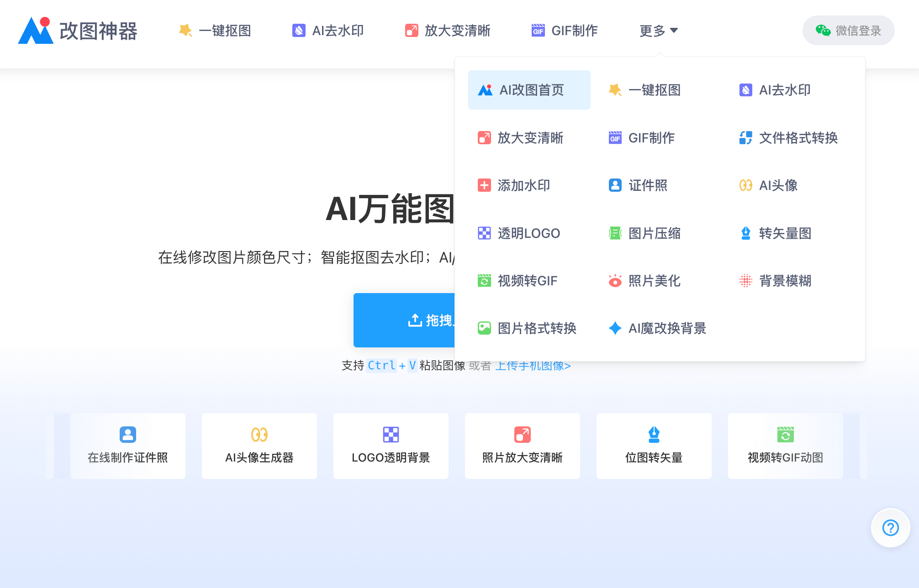Select the 在线制作证件照 card

[x=127, y=446]
